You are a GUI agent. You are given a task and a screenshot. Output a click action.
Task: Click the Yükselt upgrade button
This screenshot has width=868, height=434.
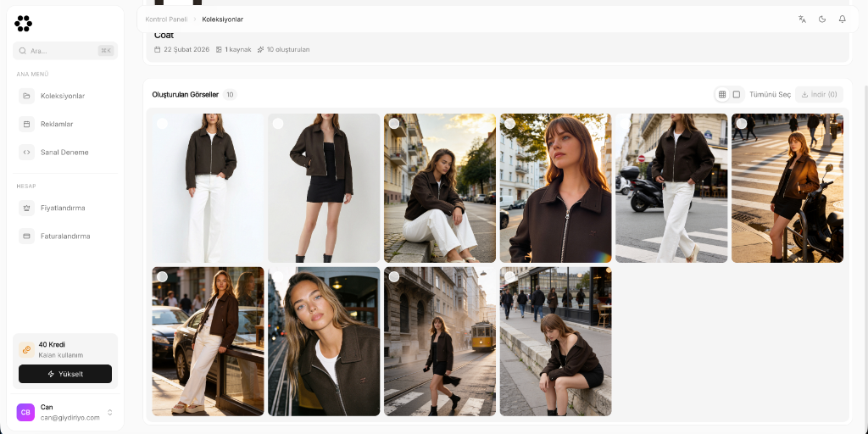point(65,374)
